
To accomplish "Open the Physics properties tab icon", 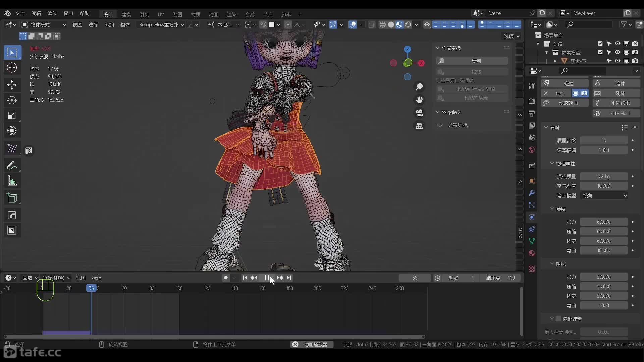I will tap(532, 217).
